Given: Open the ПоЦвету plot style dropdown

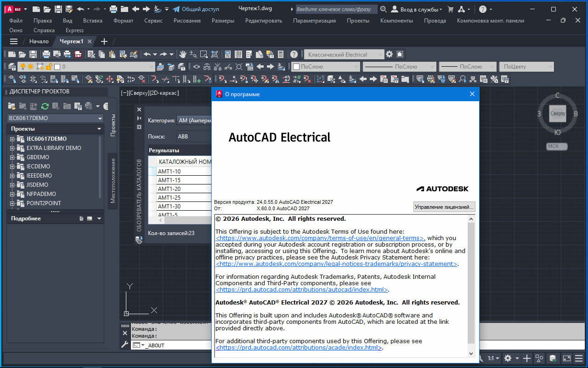Looking at the screenshot, I should point(526,67).
